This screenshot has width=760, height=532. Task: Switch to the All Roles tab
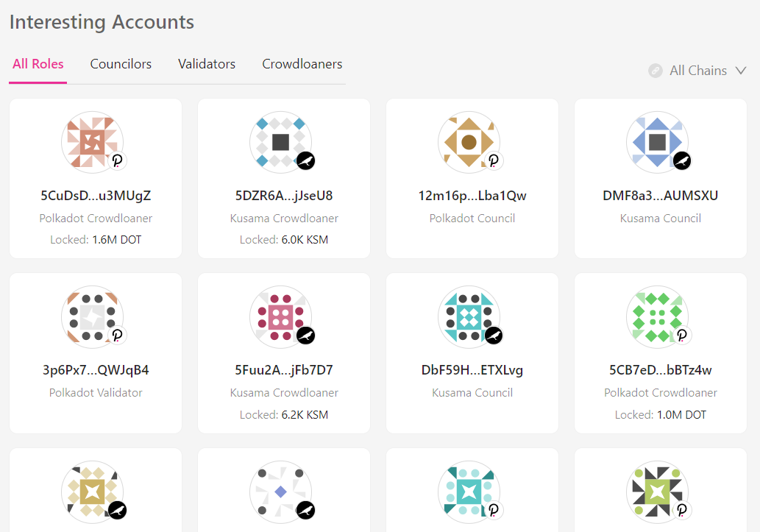(38, 64)
